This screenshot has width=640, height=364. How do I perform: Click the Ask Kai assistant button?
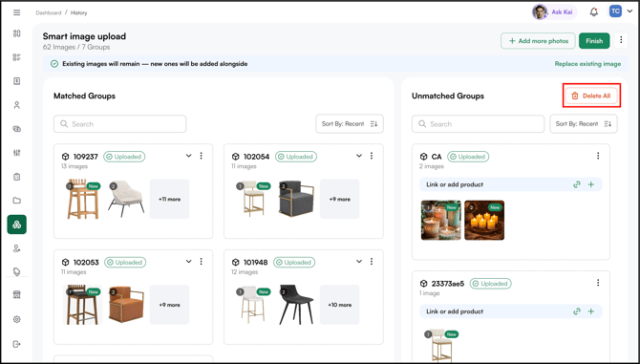pos(554,12)
